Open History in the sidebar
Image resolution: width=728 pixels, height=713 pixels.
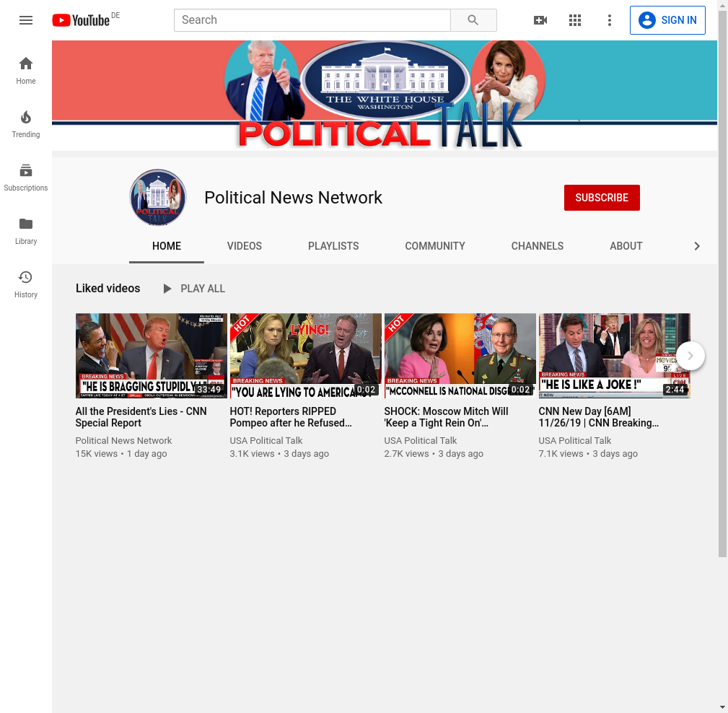coord(26,284)
